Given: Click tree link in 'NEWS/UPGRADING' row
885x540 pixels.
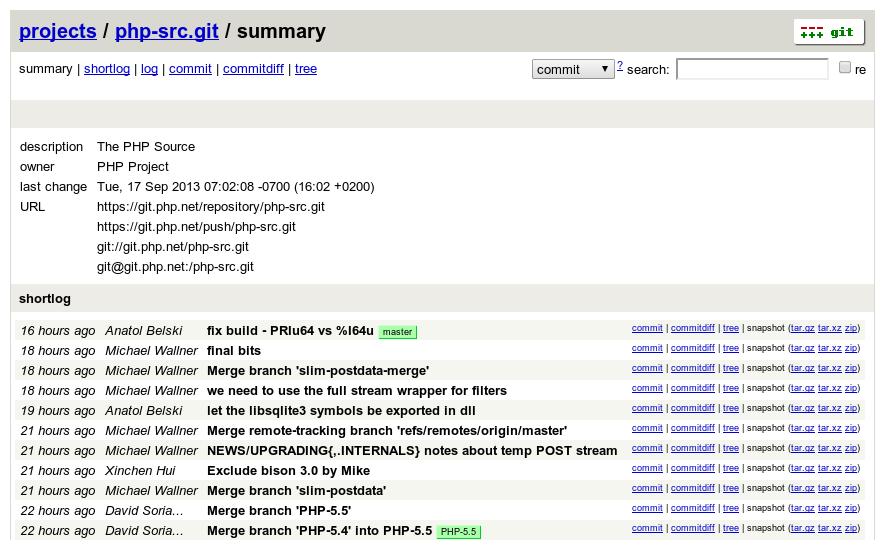Looking at the screenshot, I should point(730,448).
